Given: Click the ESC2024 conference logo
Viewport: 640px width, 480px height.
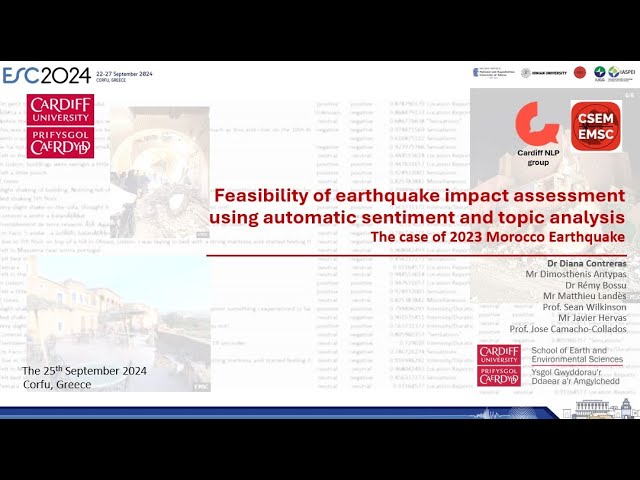Looking at the screenshot, I should (47, 75).
